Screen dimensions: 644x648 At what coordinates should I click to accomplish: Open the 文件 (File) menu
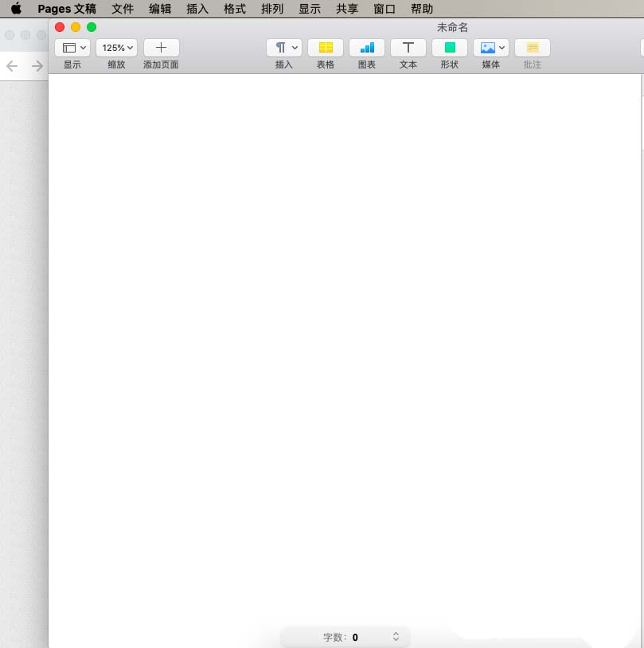coord(123,10)
